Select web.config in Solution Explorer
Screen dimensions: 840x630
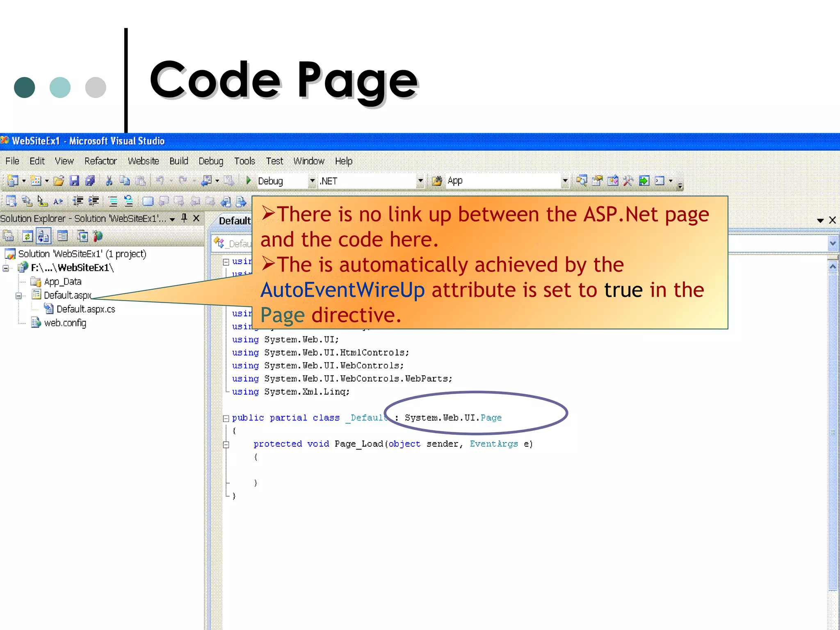point(65,323)
